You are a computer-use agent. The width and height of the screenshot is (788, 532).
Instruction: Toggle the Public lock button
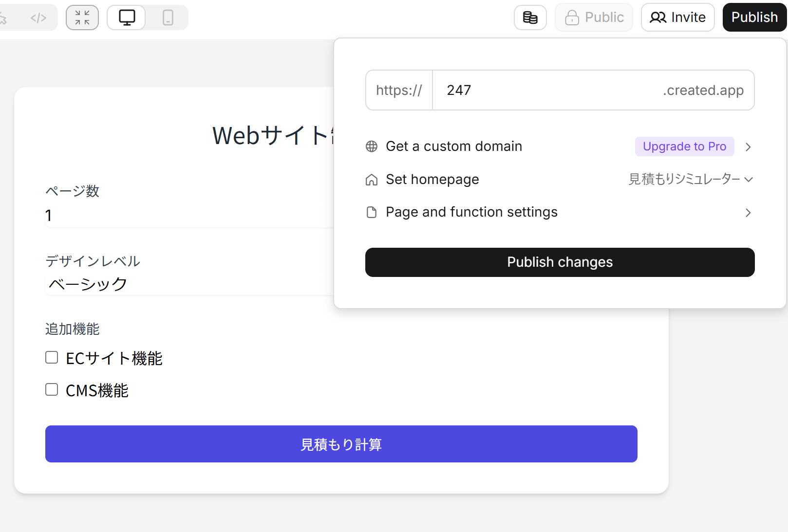(594, 17)
